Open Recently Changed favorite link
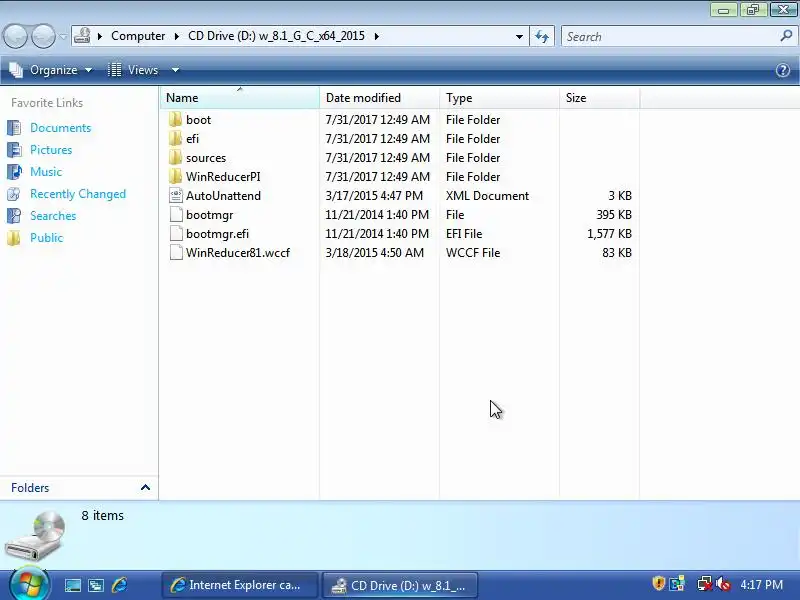The width and height of the screenshot is (800, 600). click(x=78, y=194)
